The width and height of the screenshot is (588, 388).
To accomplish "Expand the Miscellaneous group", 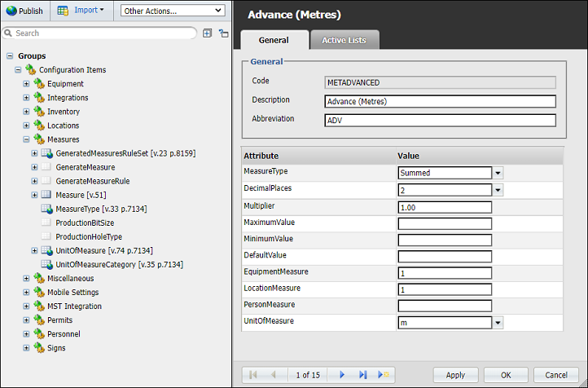I will click(26, 279).
